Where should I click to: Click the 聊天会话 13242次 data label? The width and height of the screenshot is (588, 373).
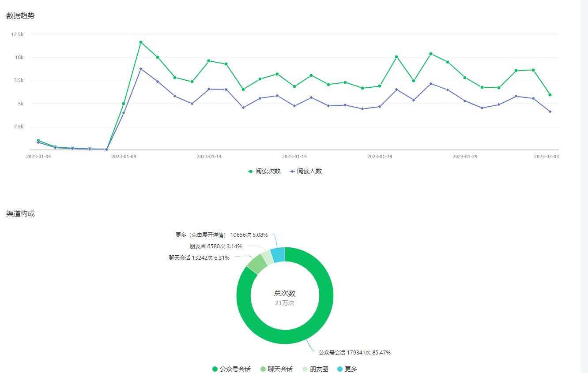[x=199, y=258]
